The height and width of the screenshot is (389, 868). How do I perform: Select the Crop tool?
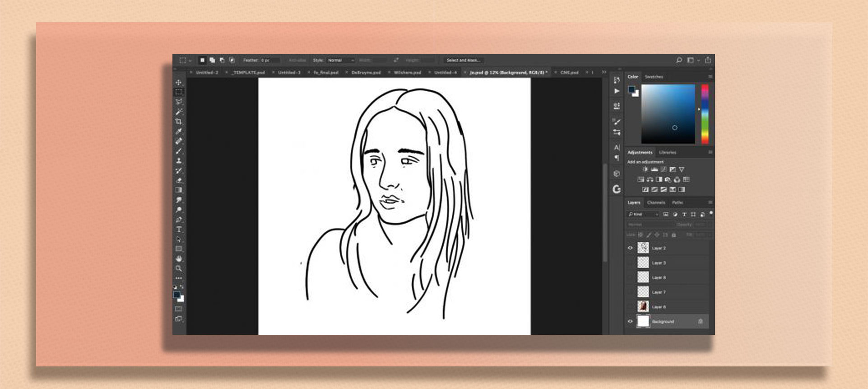point(179,122)
